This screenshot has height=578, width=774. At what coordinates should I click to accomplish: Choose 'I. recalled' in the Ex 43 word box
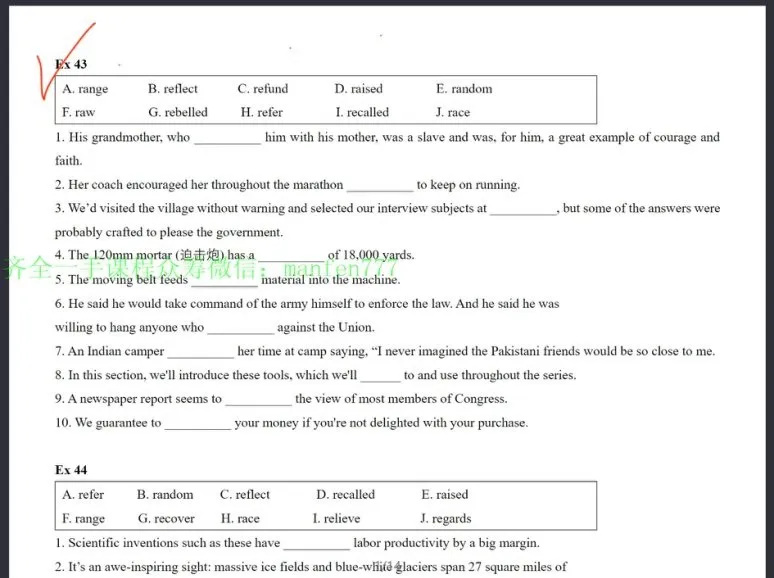[x=362, y=113]
